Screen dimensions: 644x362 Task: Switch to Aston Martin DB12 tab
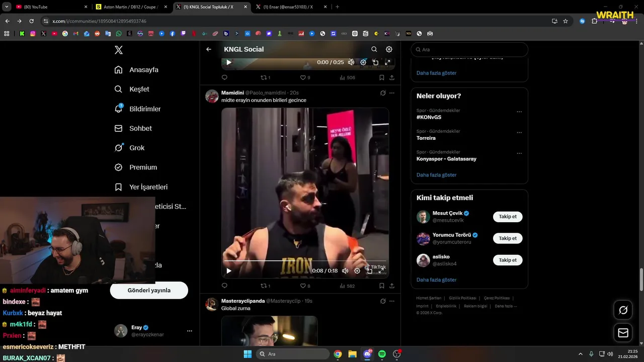[132, 7]
